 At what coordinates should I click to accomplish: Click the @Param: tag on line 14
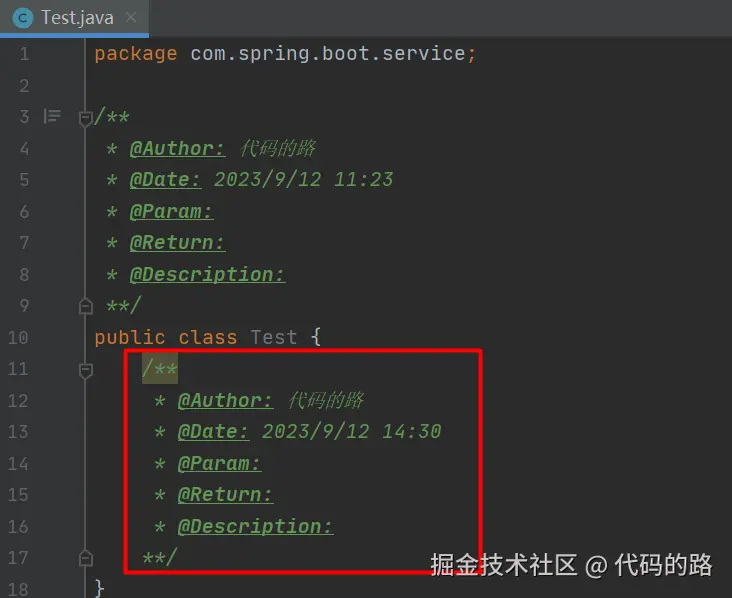[219, 463]
